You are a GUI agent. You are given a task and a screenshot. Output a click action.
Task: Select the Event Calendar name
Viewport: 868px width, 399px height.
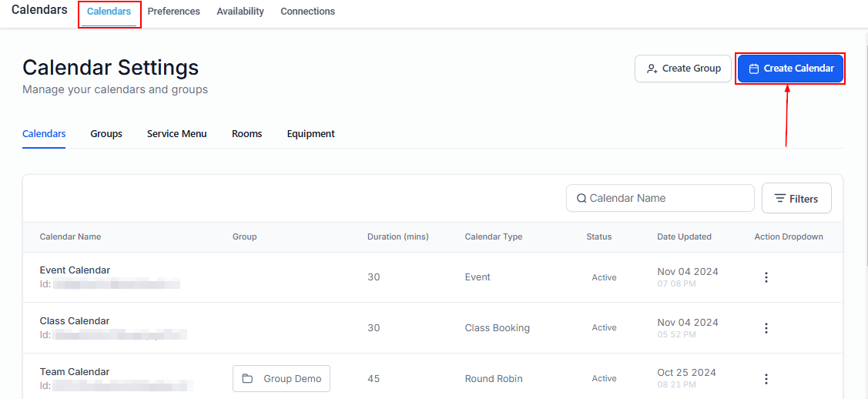click(75, 270)
